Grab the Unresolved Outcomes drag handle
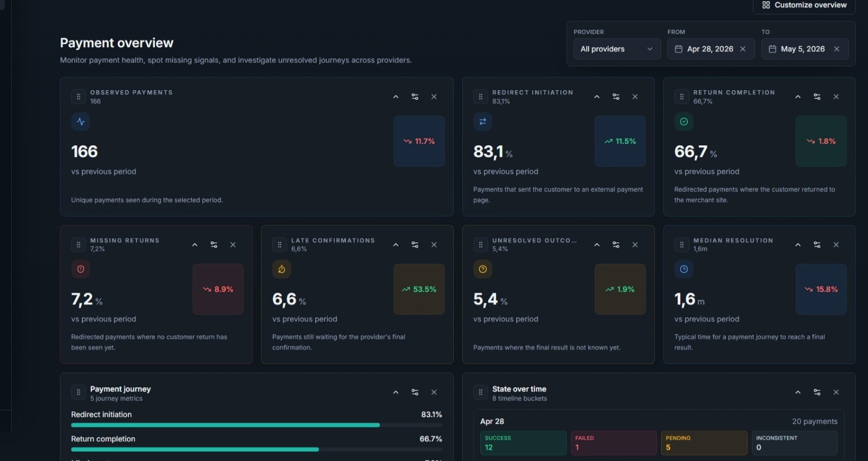Screen dimensions: 868x461 pyautogui.click(x=481, y=245)
